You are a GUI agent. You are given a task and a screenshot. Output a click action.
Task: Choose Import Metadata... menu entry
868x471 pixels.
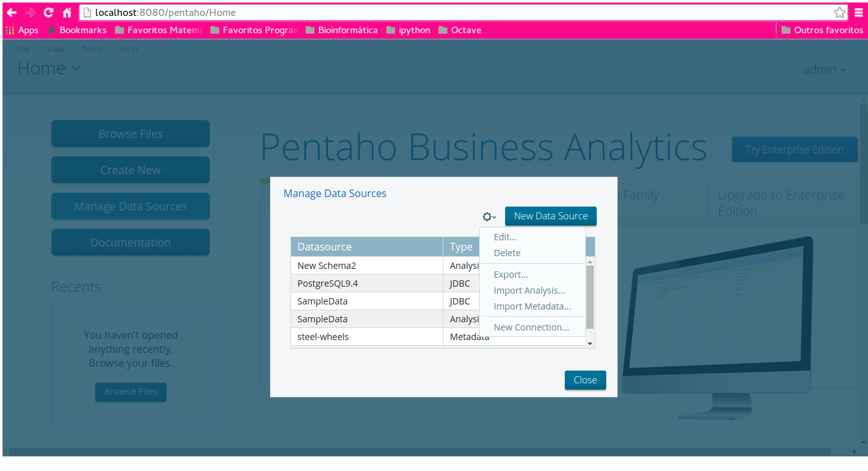(x=532, y=306)
